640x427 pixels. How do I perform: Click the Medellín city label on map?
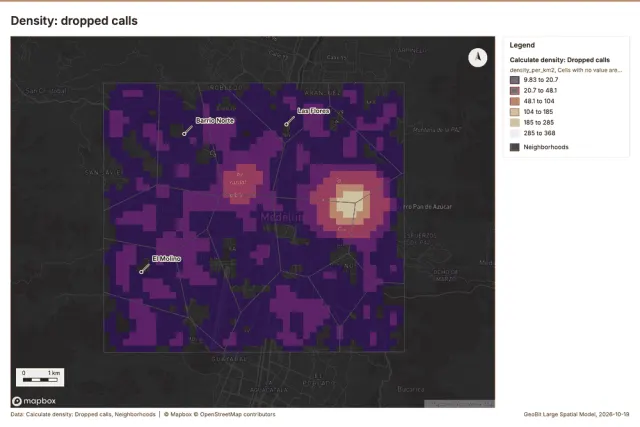(281, 217)
